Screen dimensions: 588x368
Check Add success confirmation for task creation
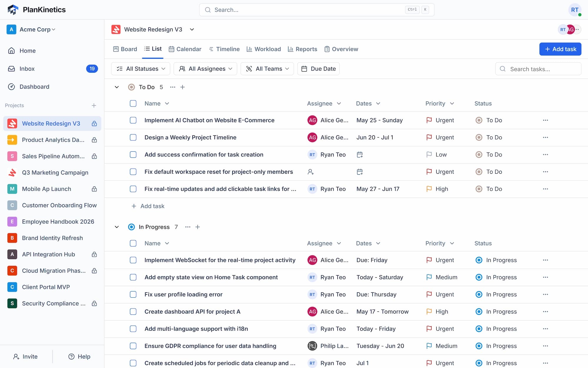pos(133,155)
